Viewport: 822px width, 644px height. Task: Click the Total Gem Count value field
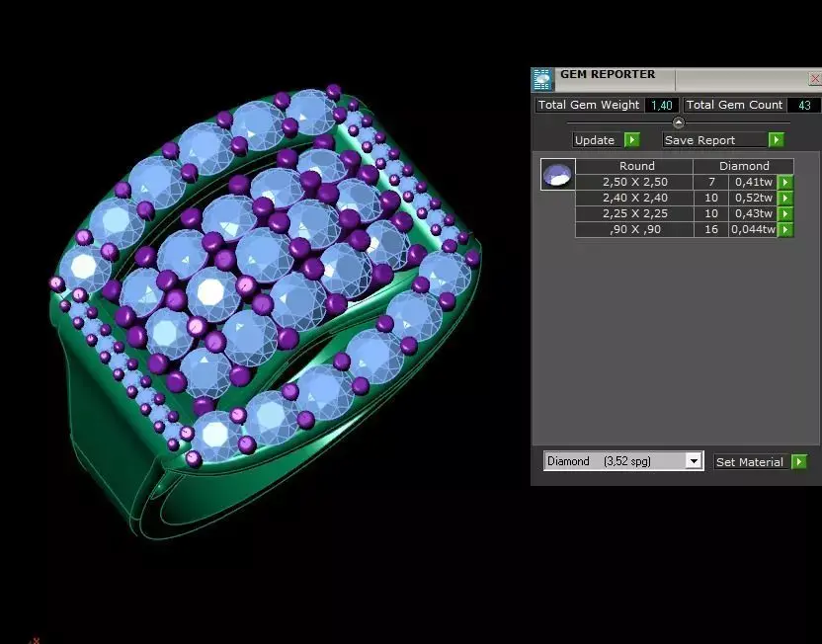(805, 105)
